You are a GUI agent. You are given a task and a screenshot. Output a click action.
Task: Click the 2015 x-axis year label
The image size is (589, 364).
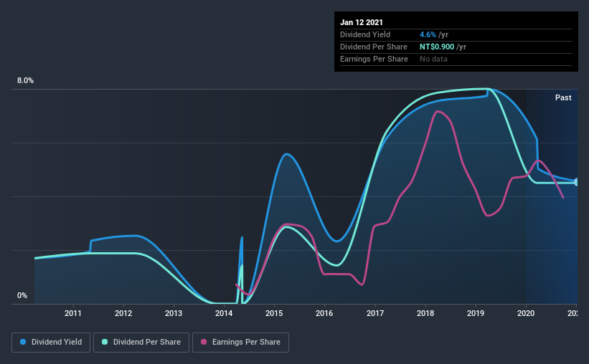[274, 313]
